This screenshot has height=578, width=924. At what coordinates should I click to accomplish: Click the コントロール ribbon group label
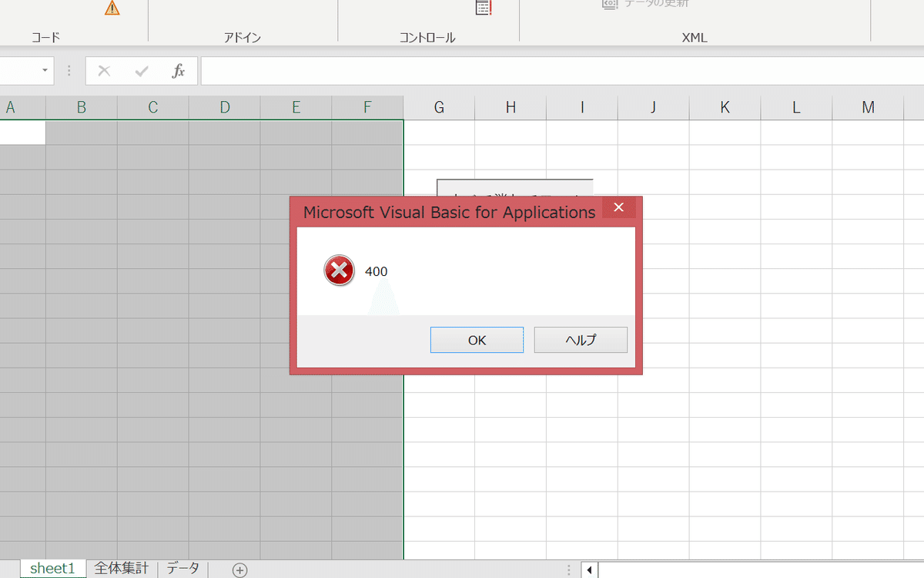(x=427, y=37)
